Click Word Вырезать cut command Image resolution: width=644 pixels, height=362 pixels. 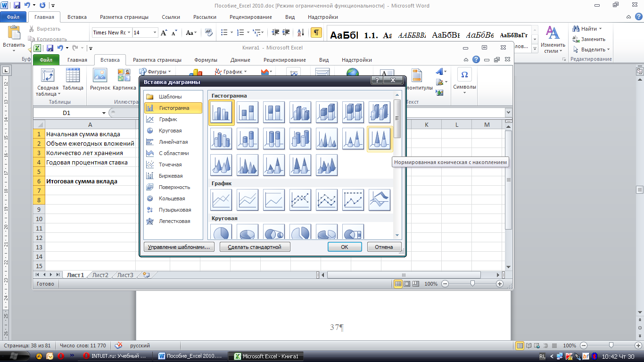(45, 29)
